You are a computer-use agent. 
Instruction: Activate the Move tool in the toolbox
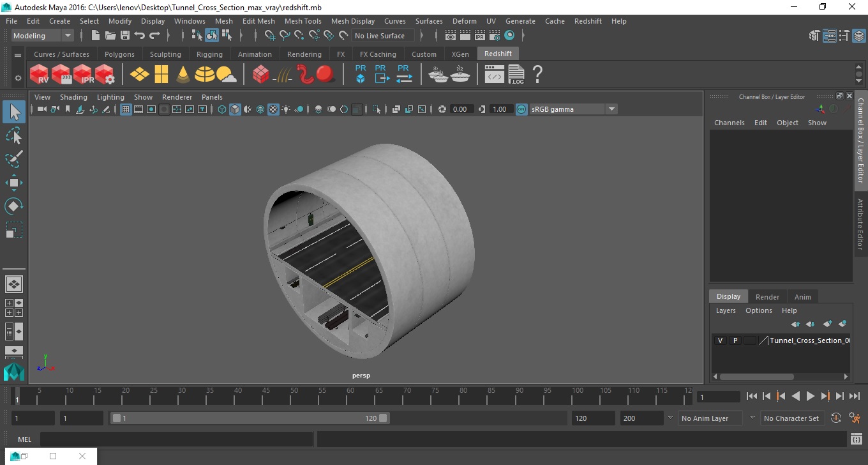[x=14, y=183]
